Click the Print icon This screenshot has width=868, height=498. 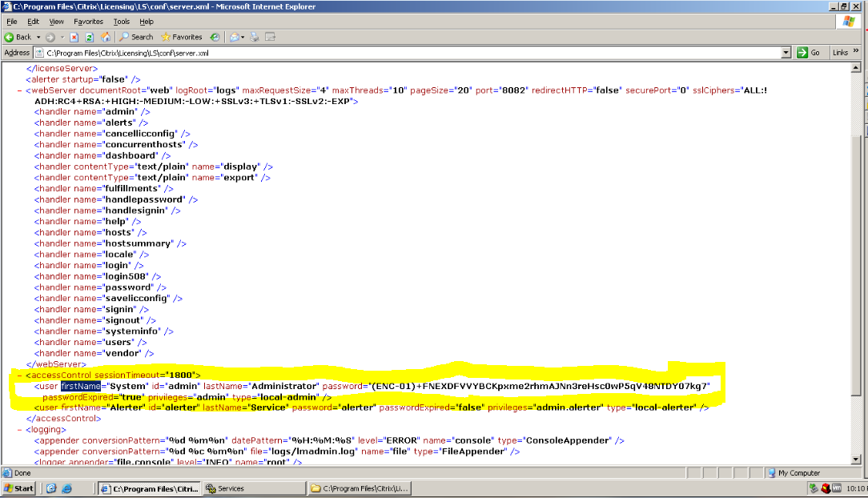click(x=255, y=37)
